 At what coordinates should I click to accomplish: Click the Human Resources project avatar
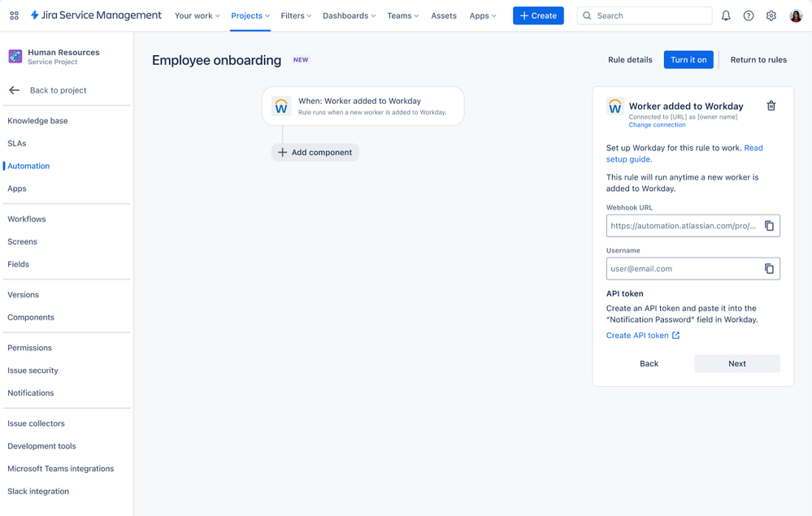tap(14, 55)
